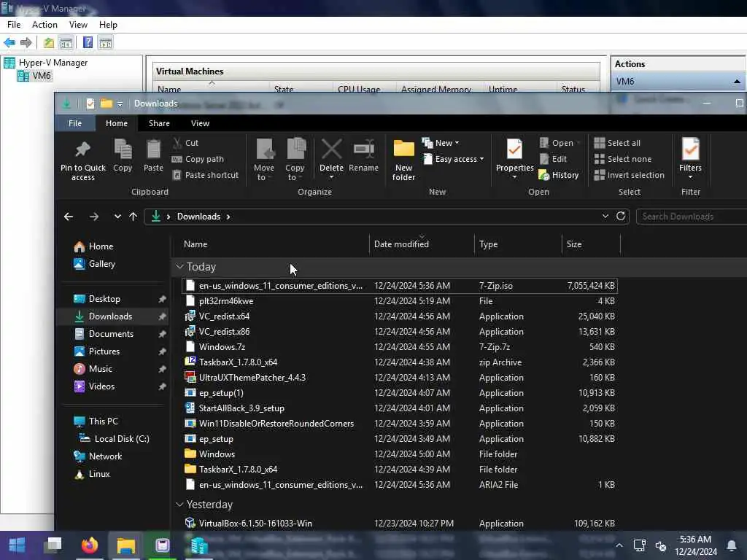Click the Rename ribbon icon
This screenshot has width=747, height=560.
click(363, 149)
